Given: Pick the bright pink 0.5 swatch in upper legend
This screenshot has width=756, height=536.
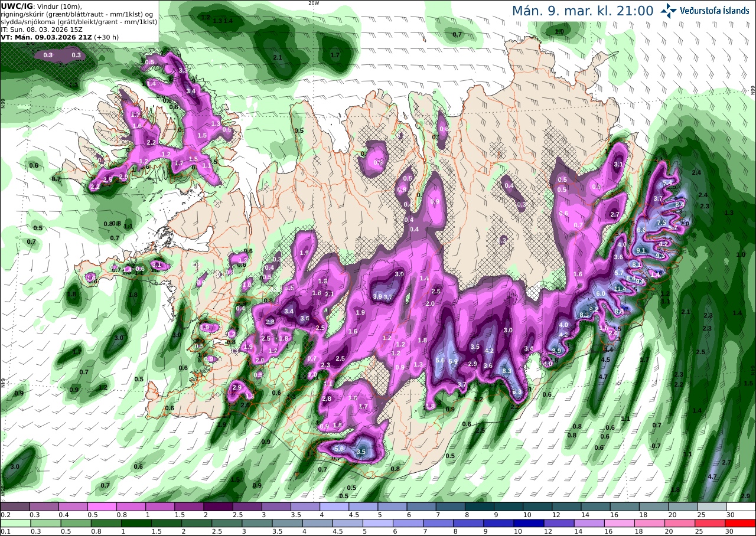Looking at the screenshot, I should click(102, 506).
